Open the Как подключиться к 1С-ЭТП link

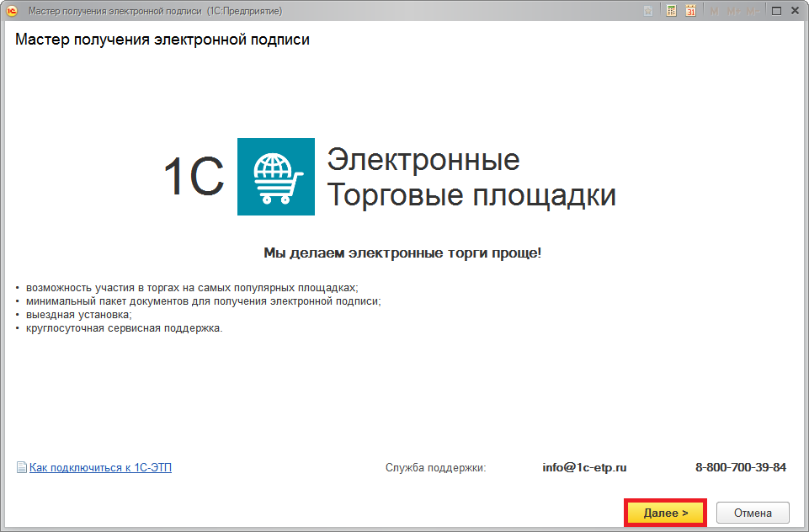100,467
